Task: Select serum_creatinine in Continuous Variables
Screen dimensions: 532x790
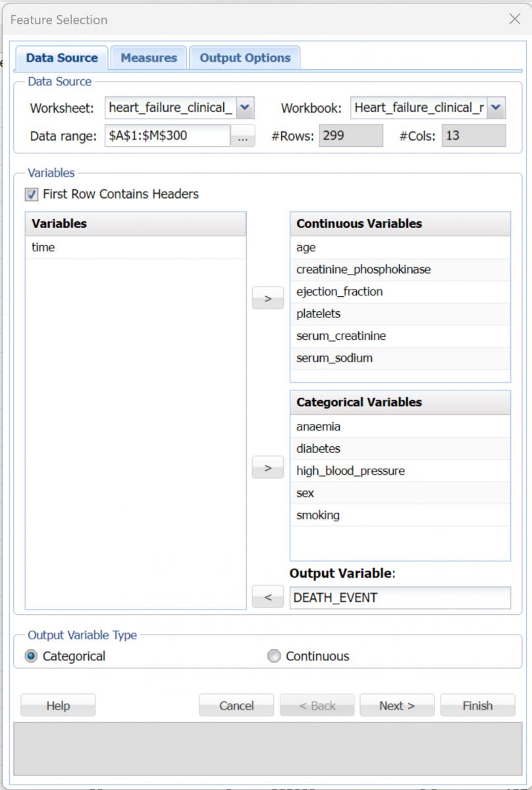Action: click(341, 336)
